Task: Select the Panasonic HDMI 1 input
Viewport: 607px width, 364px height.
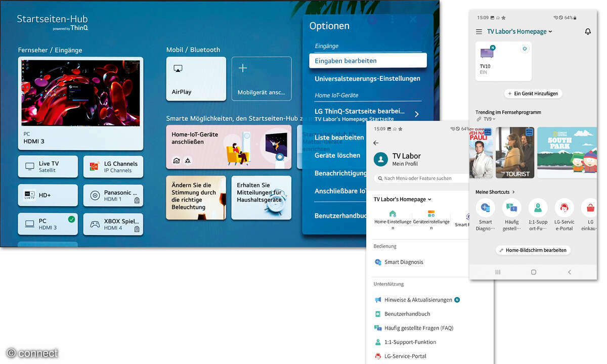Action: click(113, 196)
